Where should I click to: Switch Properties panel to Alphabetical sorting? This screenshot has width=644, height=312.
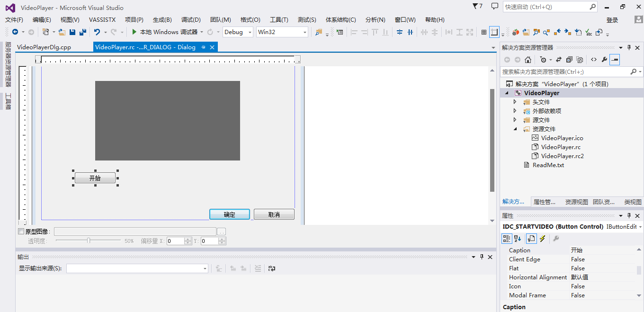[x=517, y=238]
